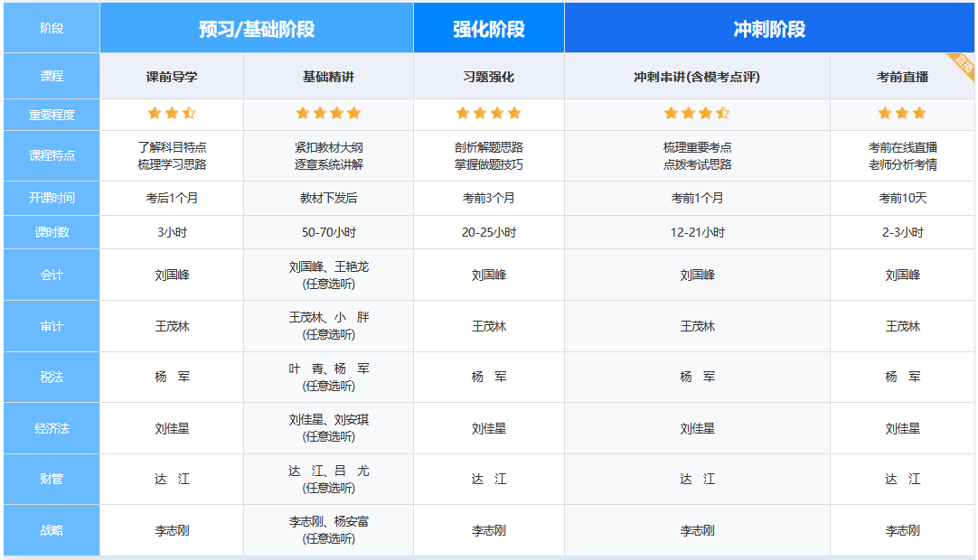Click the 考前在线直播 老师分析考情 cell
978x560 pixels.
click(x=902, y=156)
